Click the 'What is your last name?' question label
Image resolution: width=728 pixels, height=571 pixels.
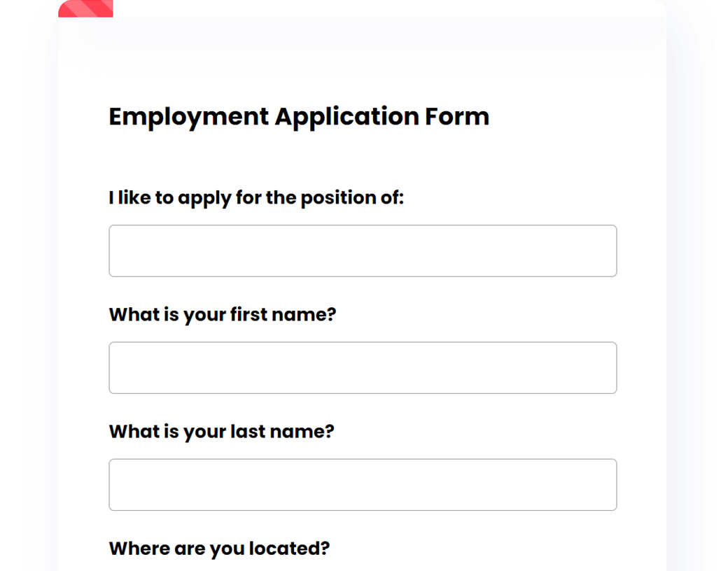click(221, 431)
